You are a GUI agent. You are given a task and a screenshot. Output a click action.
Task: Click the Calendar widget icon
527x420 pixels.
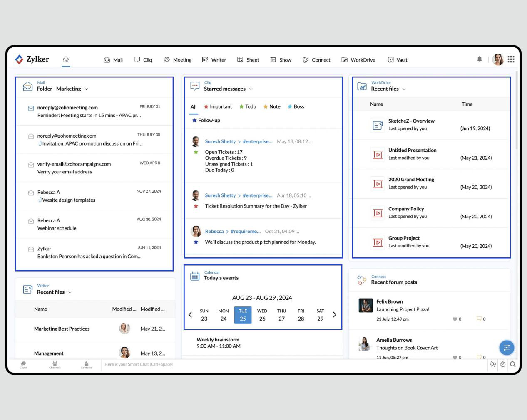195,276
